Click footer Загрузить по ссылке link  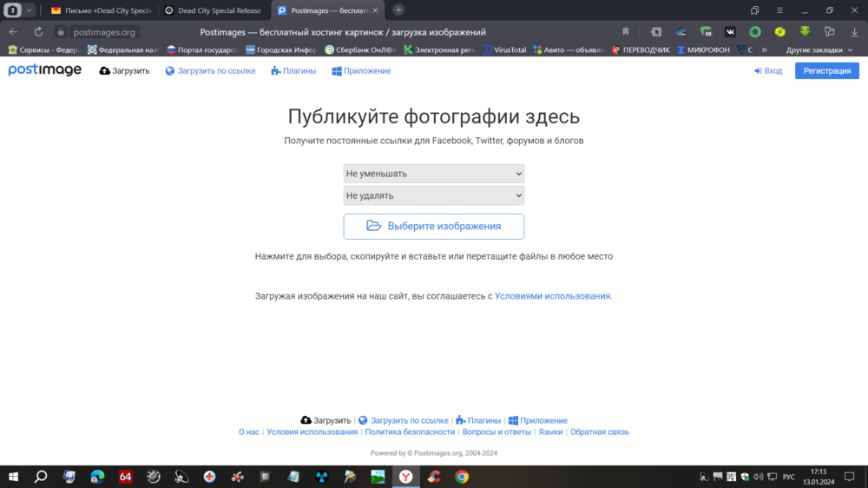point(404,420)
